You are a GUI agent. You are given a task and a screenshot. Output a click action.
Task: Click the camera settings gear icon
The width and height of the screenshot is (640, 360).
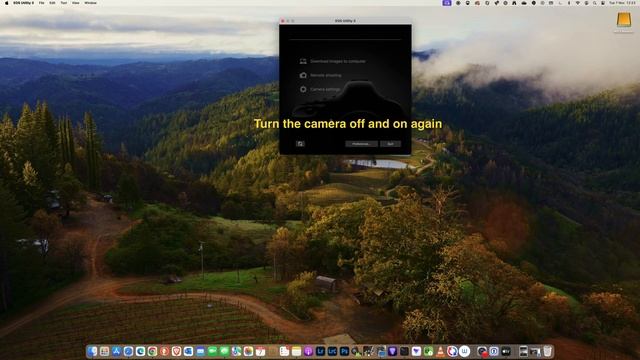pyautogui.click(x=303, y=89)
